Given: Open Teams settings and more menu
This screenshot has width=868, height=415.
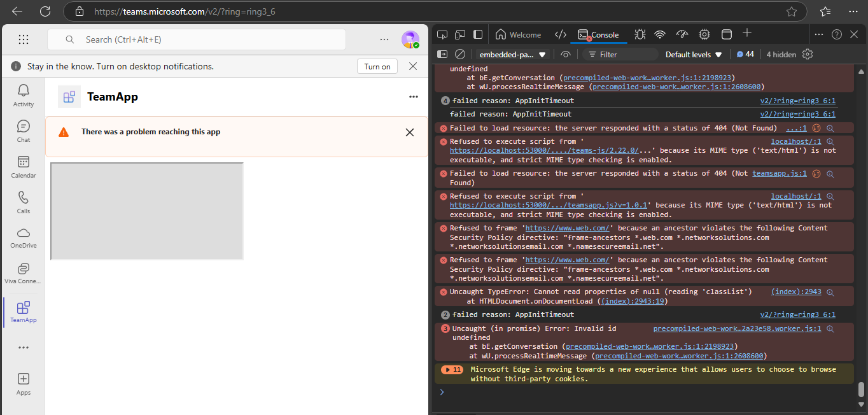Looking at the screenshot, I should tap(384, 39).
